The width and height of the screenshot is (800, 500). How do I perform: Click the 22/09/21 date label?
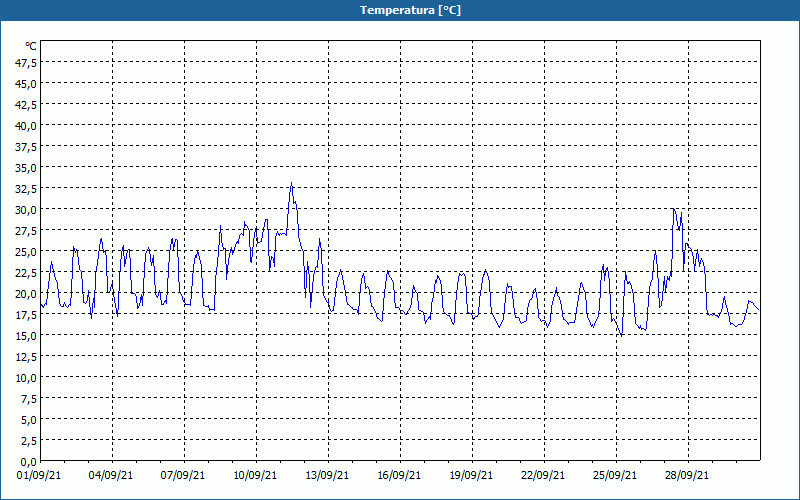pos(543,475)
